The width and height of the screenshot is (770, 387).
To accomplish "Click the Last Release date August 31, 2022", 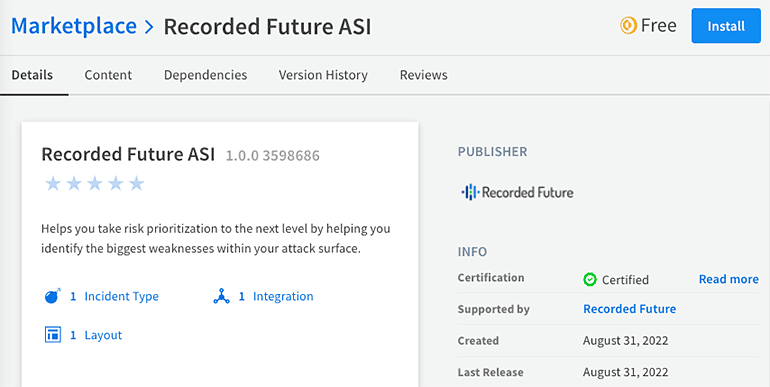I will (x=626, y=372).
